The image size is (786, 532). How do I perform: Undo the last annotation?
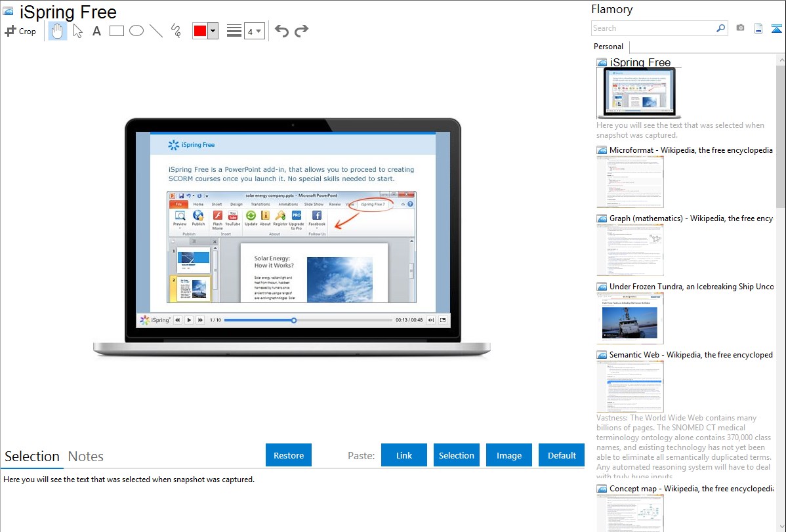click(281, 31)
